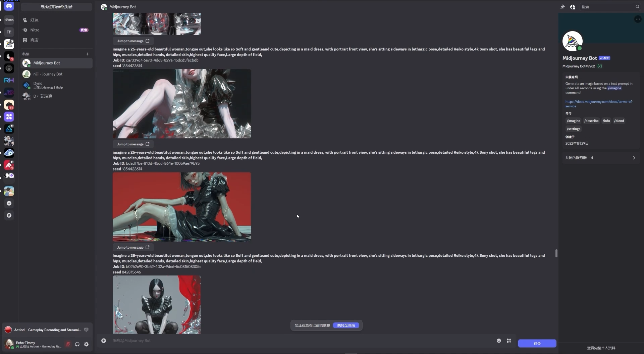Open Discord home from the logo icon
The image size is (644, 354).
click(x=9, y=6)
